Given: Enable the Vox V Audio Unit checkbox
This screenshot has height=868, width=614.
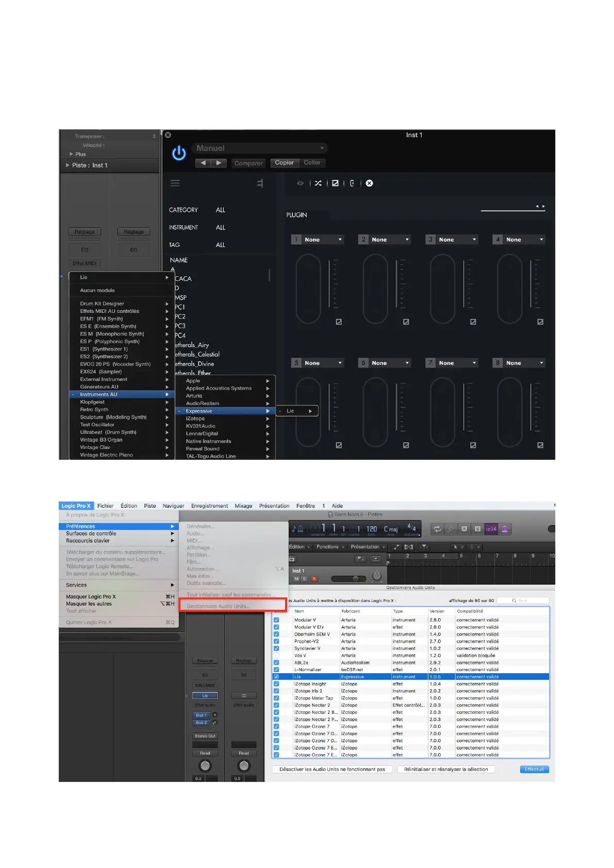Looking at the screenshot, I should 276,656.
